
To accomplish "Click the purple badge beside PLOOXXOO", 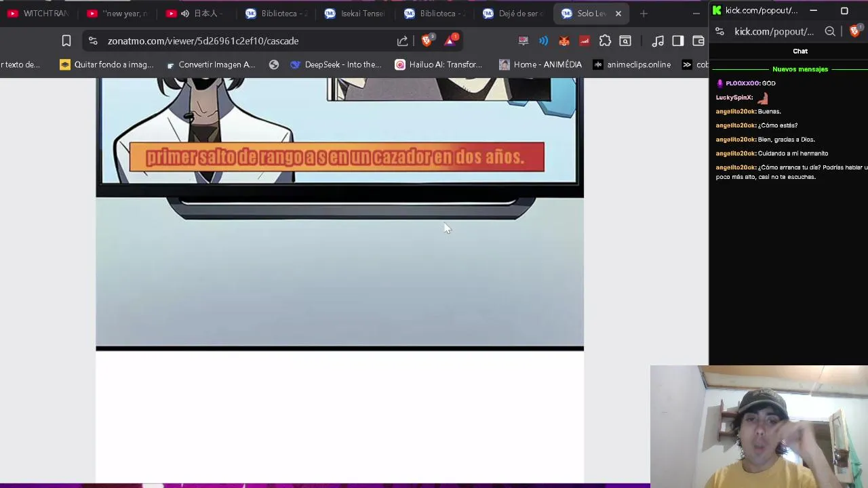I will pos(720,83).
